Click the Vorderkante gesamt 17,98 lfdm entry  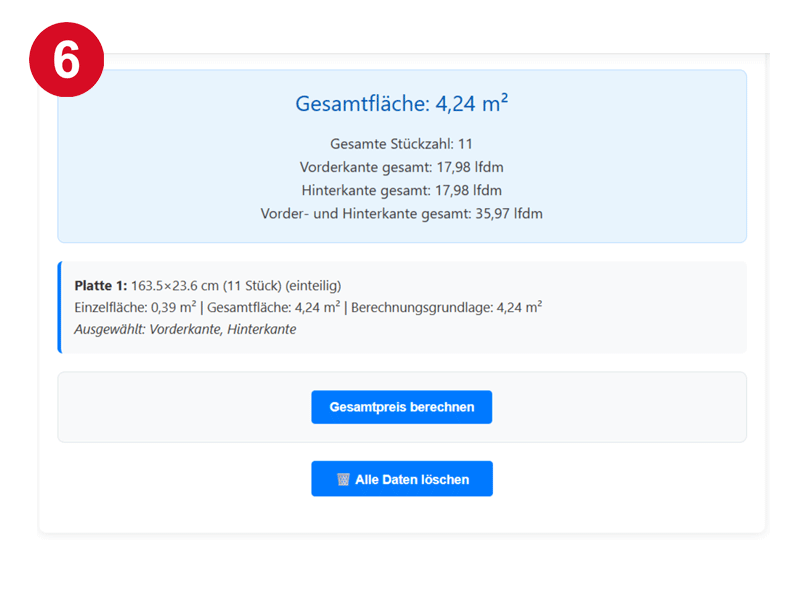pos(401,167)
